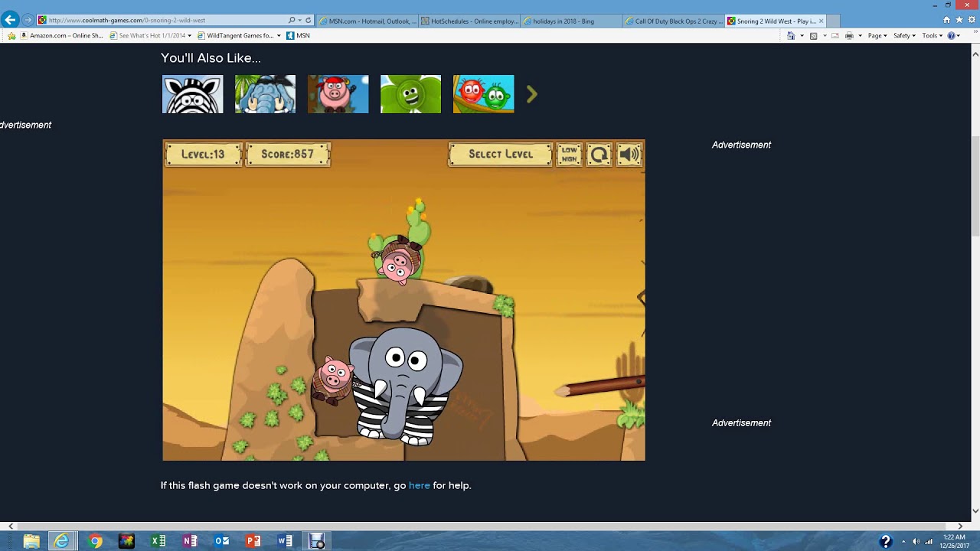Expand the WildTangent Games dropdown arrow

pyautogui.click(x=279, y=35)
